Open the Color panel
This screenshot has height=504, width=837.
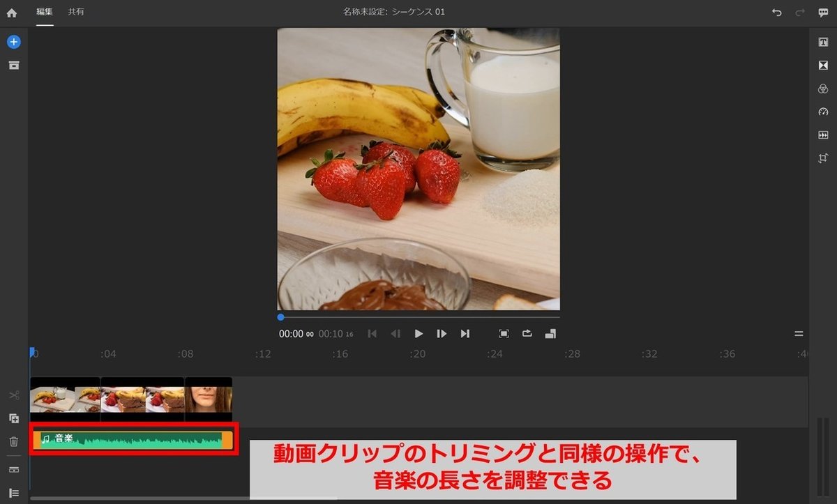click(824, 89)
